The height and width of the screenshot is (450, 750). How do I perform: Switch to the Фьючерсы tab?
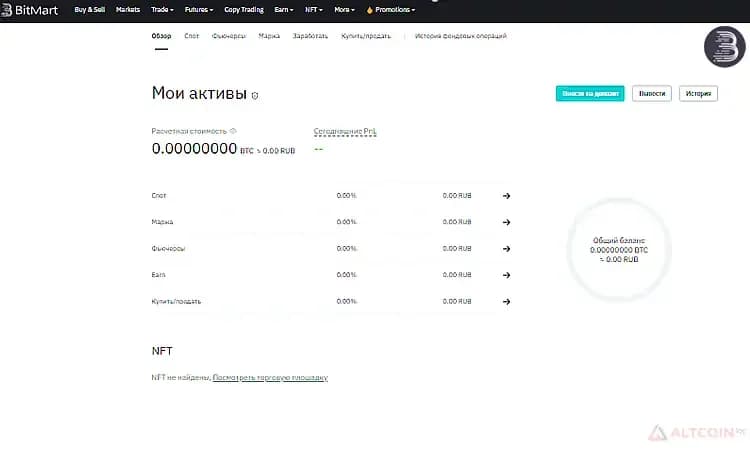click(x=229, y=36)
